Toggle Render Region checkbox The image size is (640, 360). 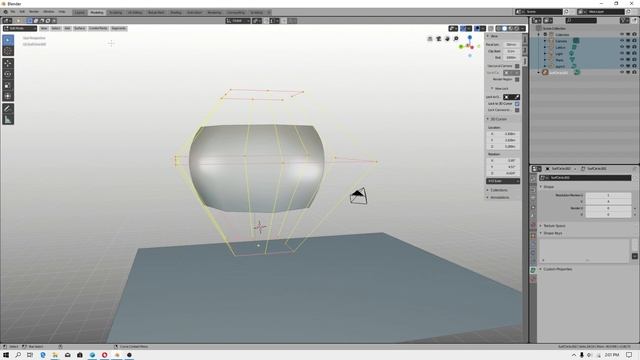point(517,79)
